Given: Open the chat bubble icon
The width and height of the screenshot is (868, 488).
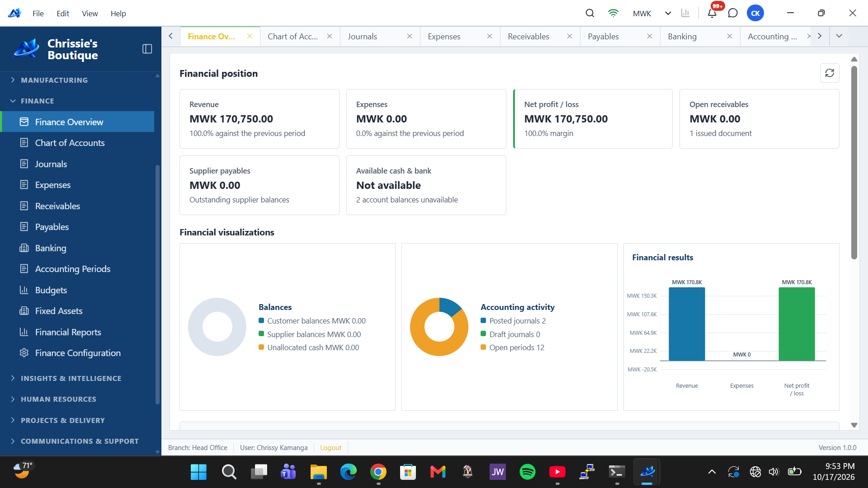Looking at the screenshot, I should coord(733,13).
